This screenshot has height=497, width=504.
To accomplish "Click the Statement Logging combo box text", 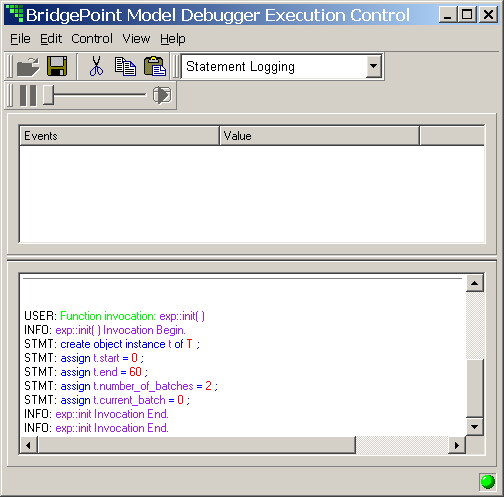I will (x=240, y=66).
